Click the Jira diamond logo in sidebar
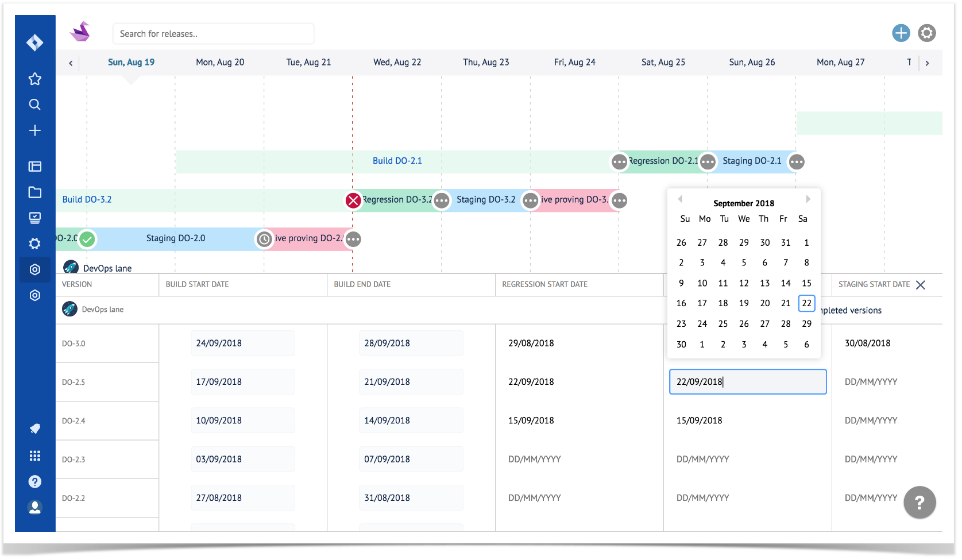The image size is (962, 560). pyautogui.click(x=35, y=43)
